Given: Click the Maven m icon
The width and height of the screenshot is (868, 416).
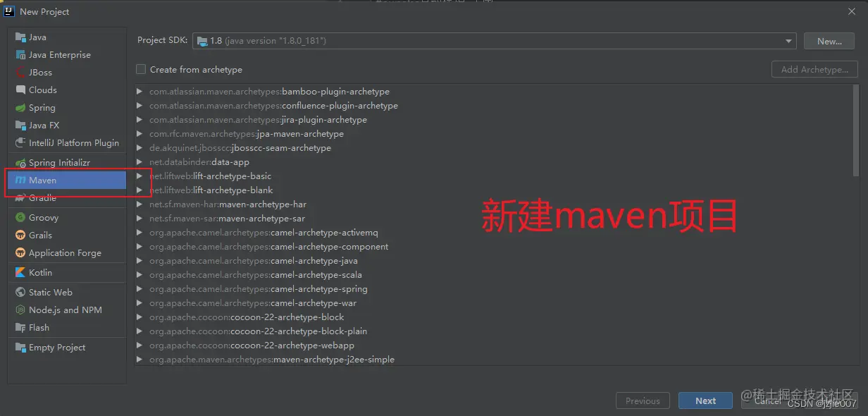Looking at the screenshot, I should [x=21, y=181].
